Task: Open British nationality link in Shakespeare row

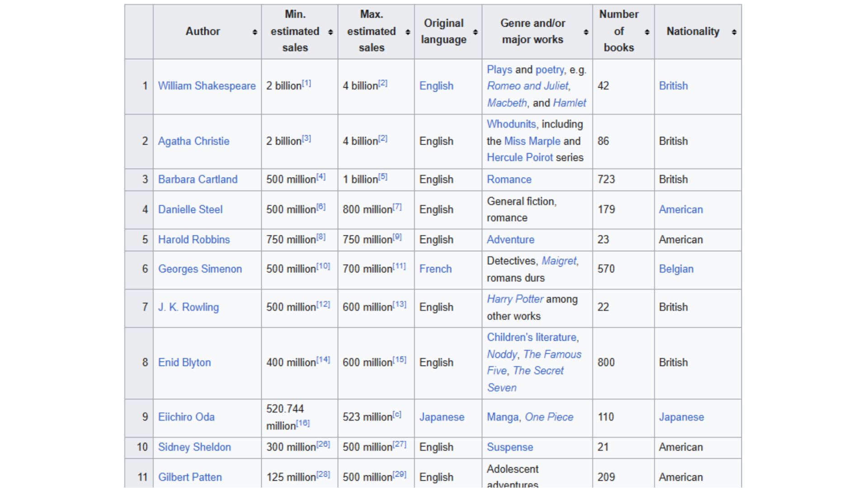Action: tap(673, 86)
